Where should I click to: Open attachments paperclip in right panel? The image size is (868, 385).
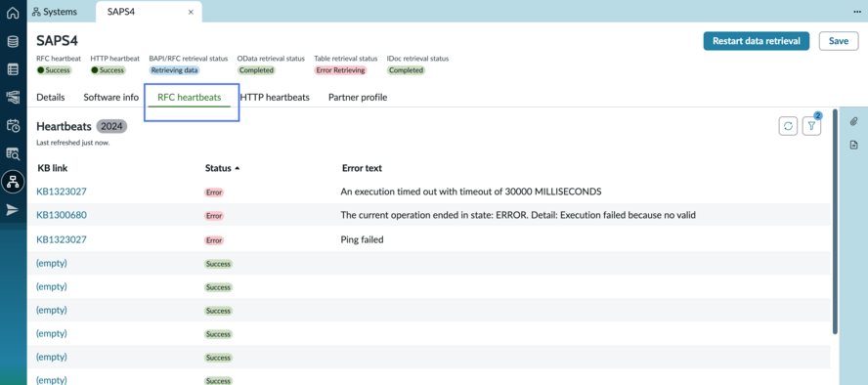(853, 122)
